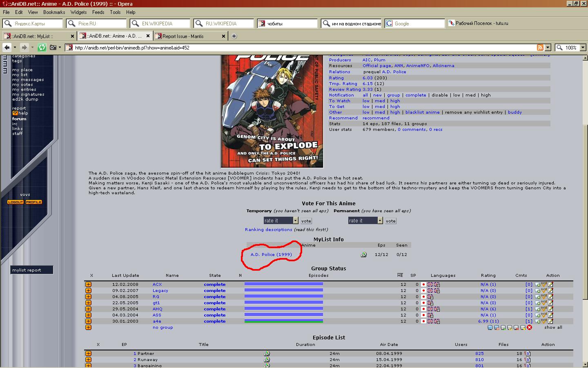Image resolution: width=588 pixels, height=368 pixels.
Task: Add comment using icon in Legacy row
Action: (x=538, y=291)
